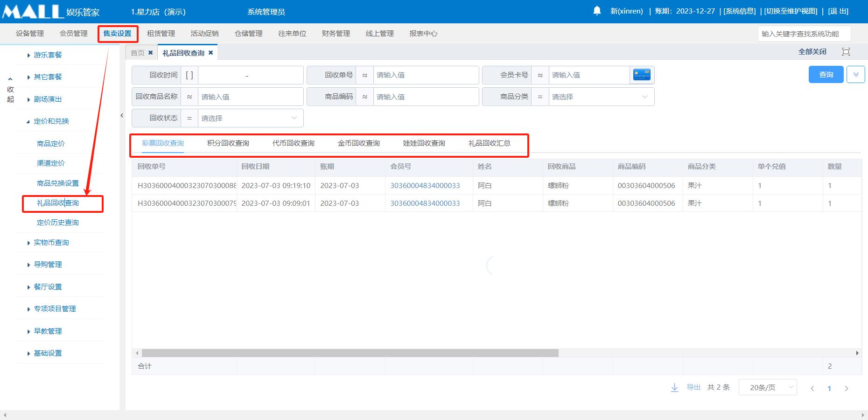Click the 回收商品名称 input field
Viewport: 868px width, 420px height.
click(251, 97)
